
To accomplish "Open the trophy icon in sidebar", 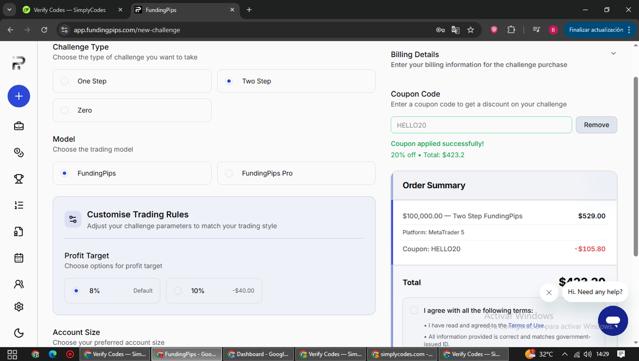I will point(19,179).
